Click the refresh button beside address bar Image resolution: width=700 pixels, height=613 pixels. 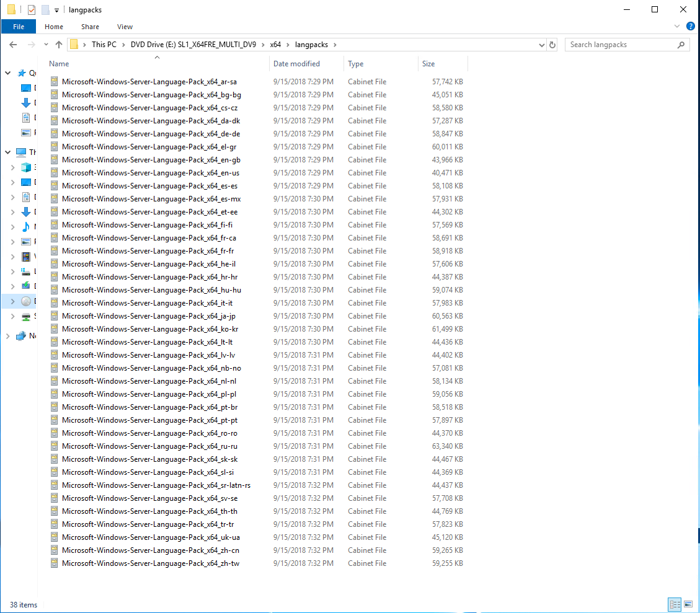[552, 45]
